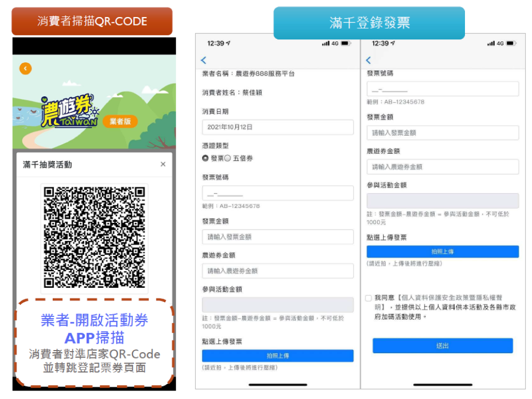
Task: Tap the 業者版 orange badge
Action: click(120, 121)
